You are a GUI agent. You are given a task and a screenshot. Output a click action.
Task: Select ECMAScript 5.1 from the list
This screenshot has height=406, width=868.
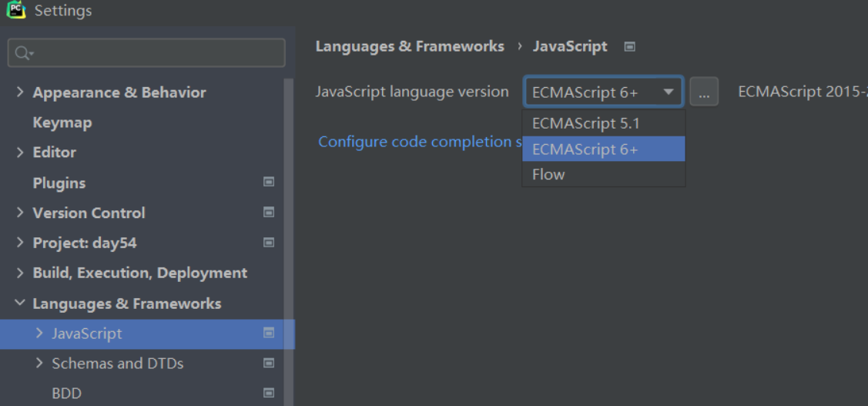pyautogui.click(x=585, y=123)
